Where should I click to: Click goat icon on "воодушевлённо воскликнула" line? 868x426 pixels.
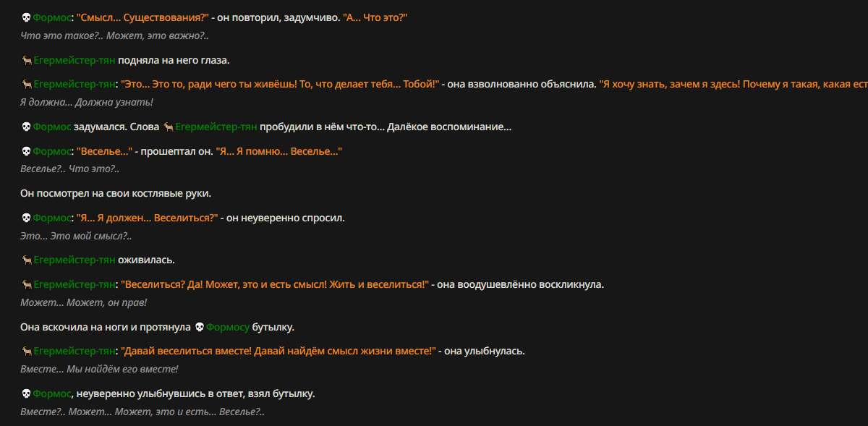26,285
